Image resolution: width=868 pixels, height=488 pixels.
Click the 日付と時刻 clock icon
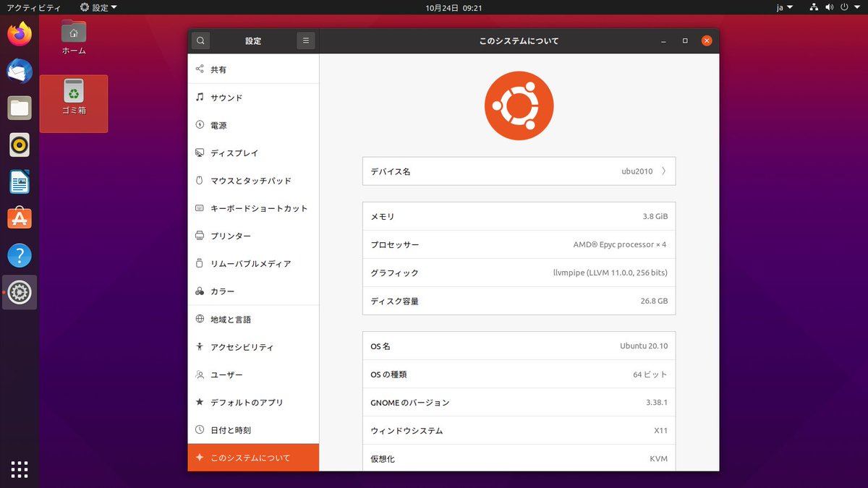click(x=200, y=430)
